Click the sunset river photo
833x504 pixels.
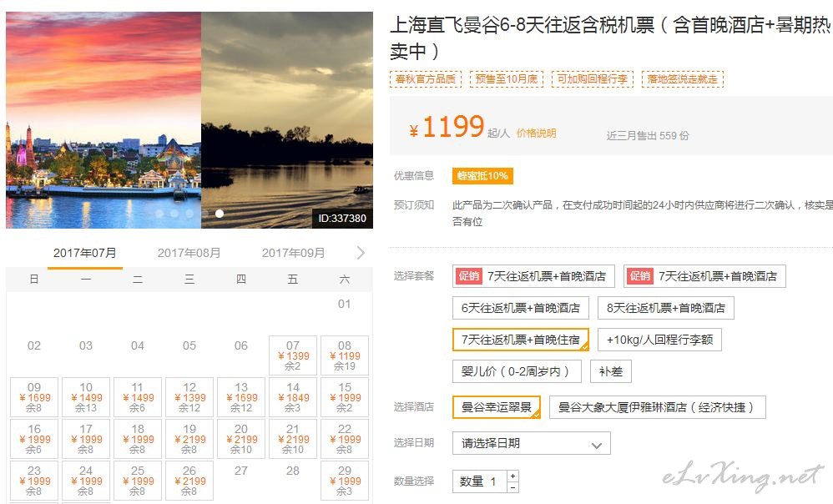287,120
